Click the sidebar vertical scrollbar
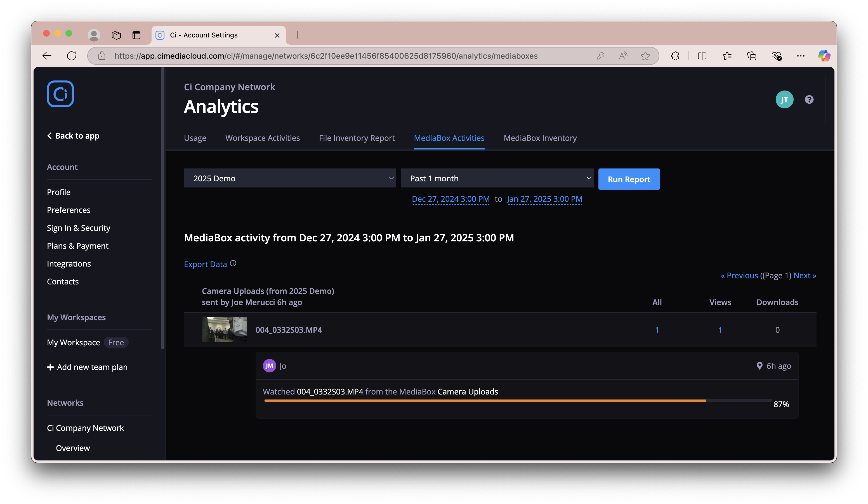This screenshot has width=868, height=504. coord(162,208)
